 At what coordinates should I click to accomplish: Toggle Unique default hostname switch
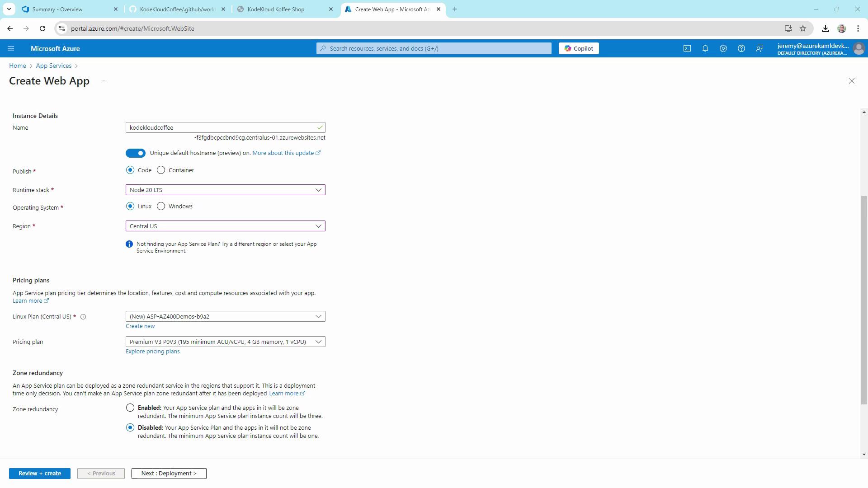136,153
